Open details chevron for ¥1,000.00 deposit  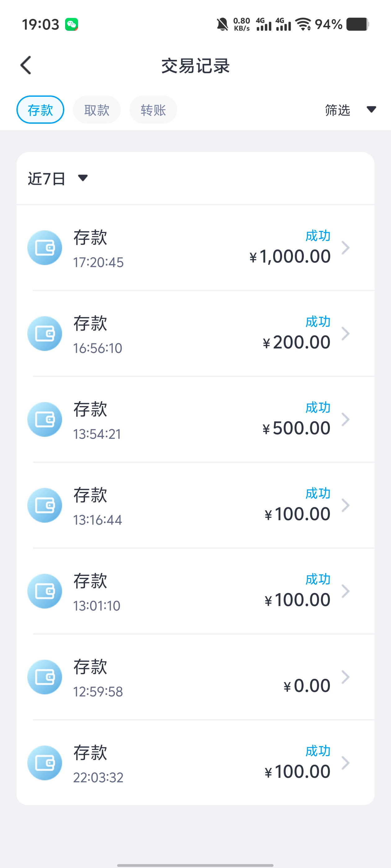[x=345, y=248]
